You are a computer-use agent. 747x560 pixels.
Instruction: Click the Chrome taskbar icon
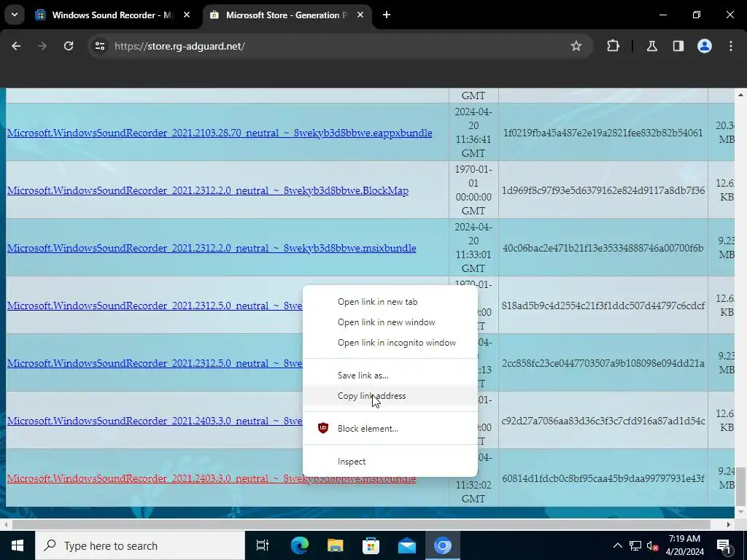[x=443, y=545]
